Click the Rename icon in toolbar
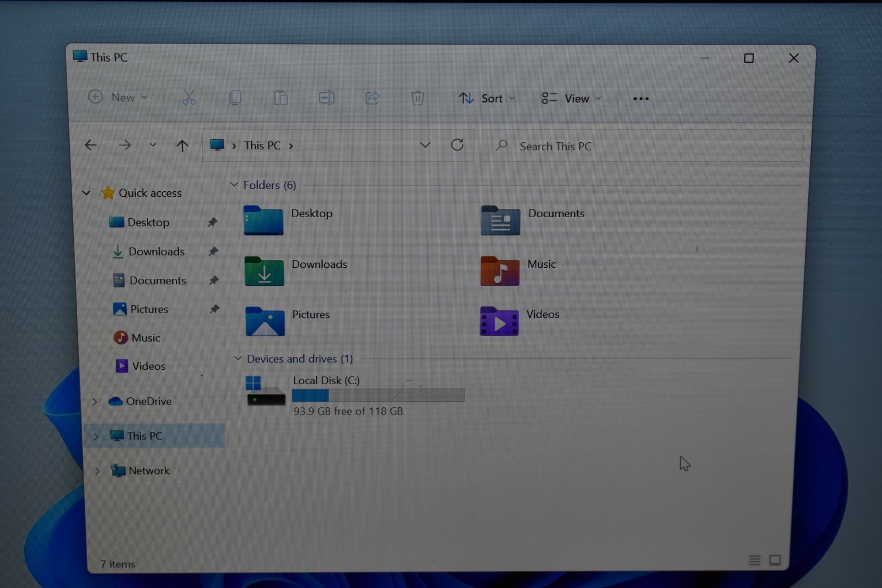Viewport: 882px width, 588px height. (326, 98)
